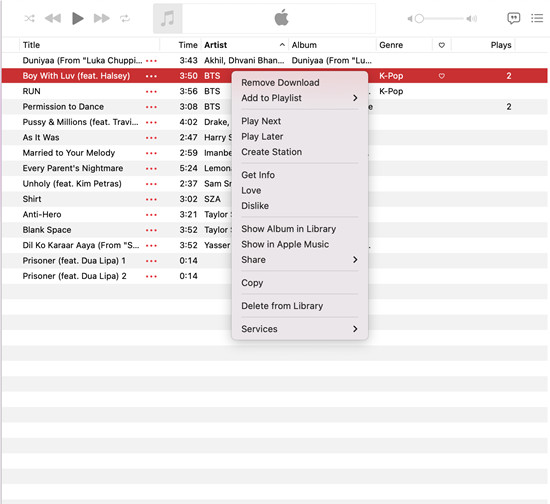Screen dimensions: 550x504
Task: Sort songs by Time column
Action: [x=188, y=45]
